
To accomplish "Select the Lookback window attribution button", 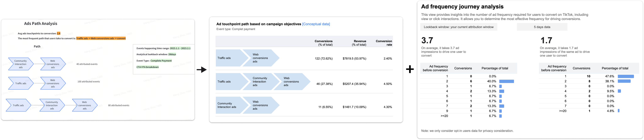I will (458, 27).
